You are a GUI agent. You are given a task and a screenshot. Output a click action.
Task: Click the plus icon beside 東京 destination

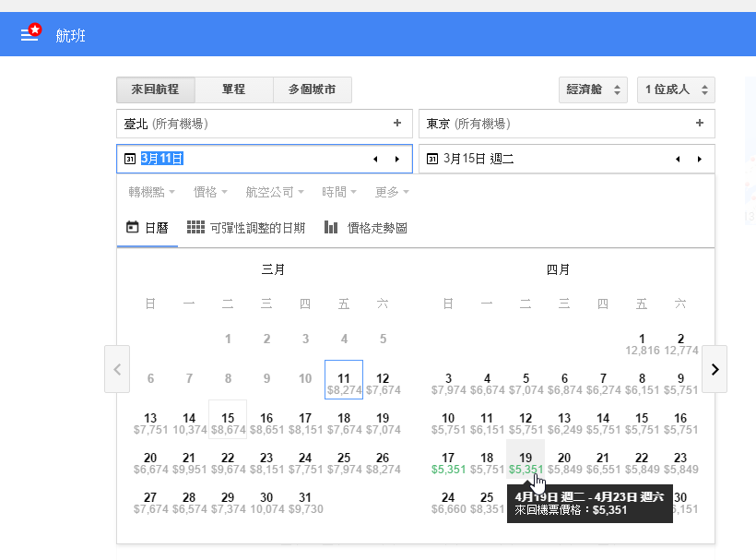[700, 123]
